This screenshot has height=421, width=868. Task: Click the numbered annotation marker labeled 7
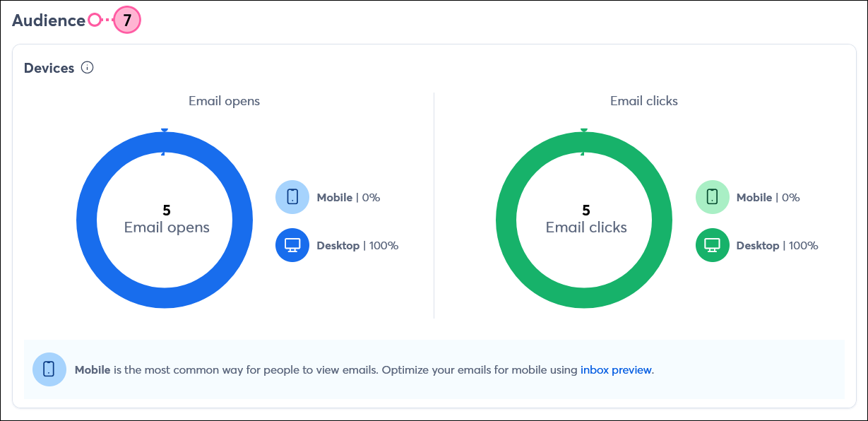click(x=127, y=20)
